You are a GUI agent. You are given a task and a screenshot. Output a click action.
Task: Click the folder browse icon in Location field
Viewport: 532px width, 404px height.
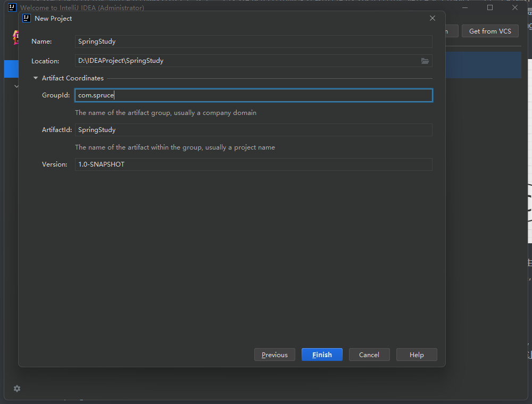click(425, 61)
